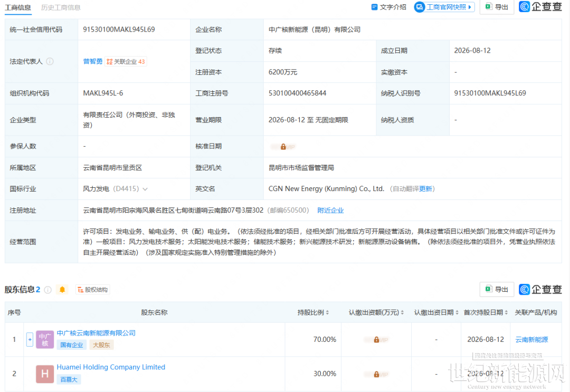Image resolution: width=570 pixels, height=392 pixels.
Task: Click bell alert icon beside 股东信息
Action: click(62, 290)
